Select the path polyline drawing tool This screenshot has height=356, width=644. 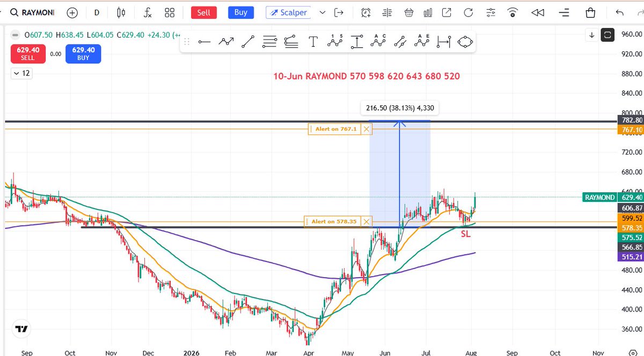pos(226,41)
